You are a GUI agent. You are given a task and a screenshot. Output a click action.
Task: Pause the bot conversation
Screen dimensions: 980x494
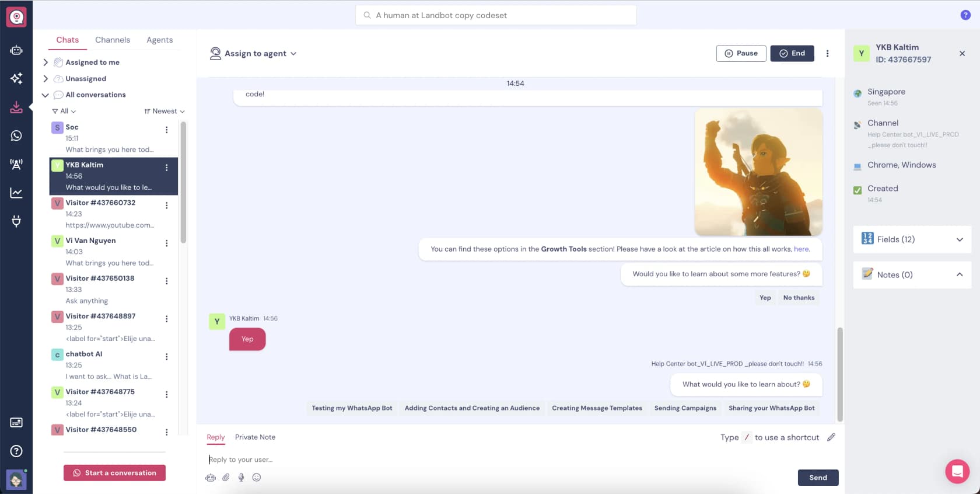point(741,54)
